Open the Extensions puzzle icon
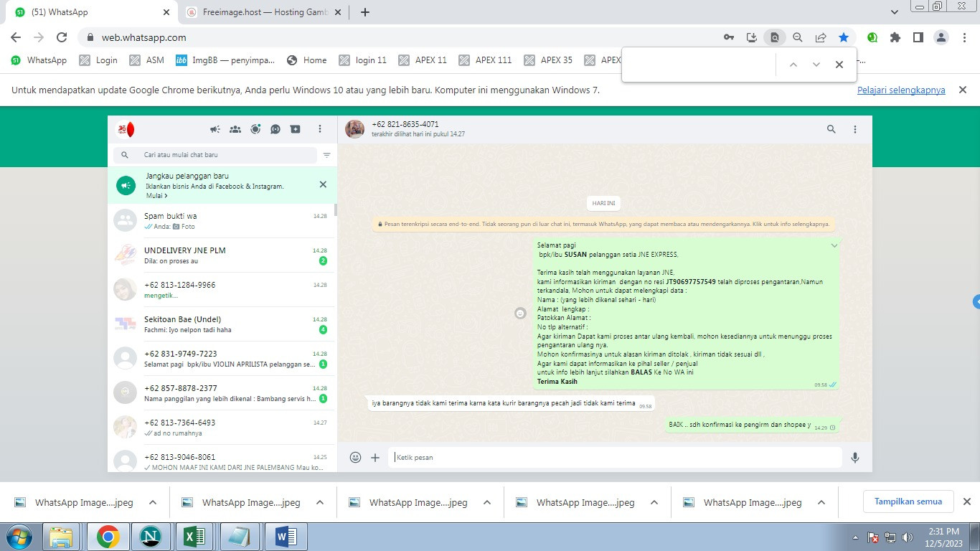Screen dimensions: 980x551 coord(895,37)
